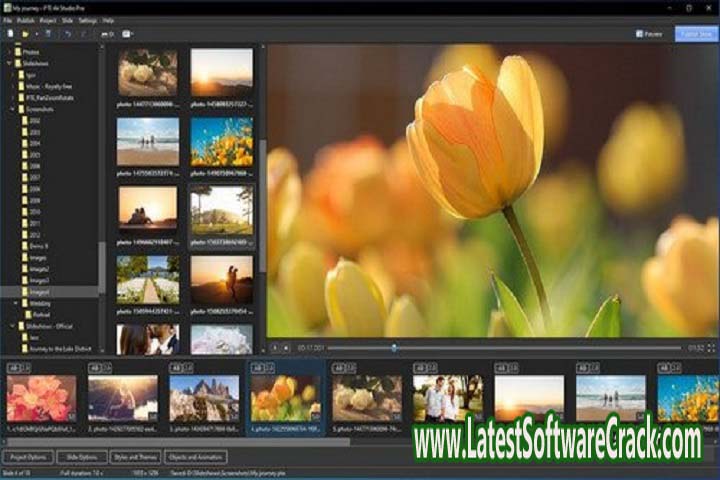Screen dimensions: 720x480
Task: Open the File menu
Action: (x=7, y=20)
